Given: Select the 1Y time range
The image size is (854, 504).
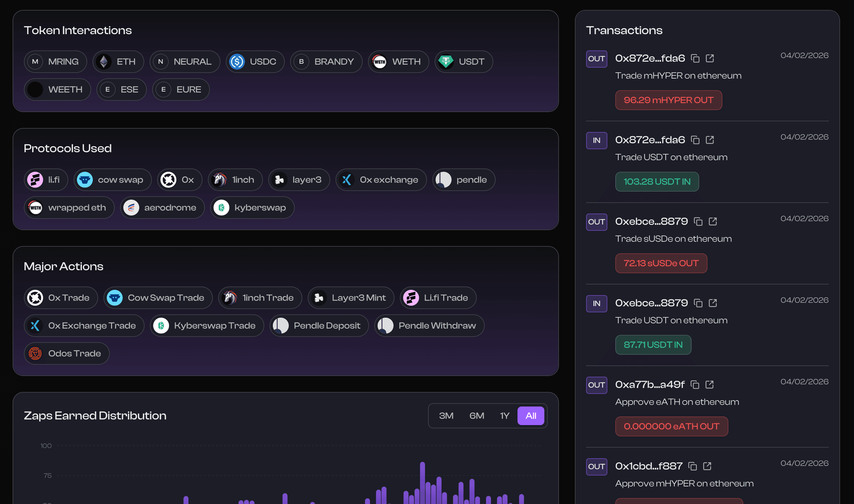Looking at the screenshot, I should (505, 416).
